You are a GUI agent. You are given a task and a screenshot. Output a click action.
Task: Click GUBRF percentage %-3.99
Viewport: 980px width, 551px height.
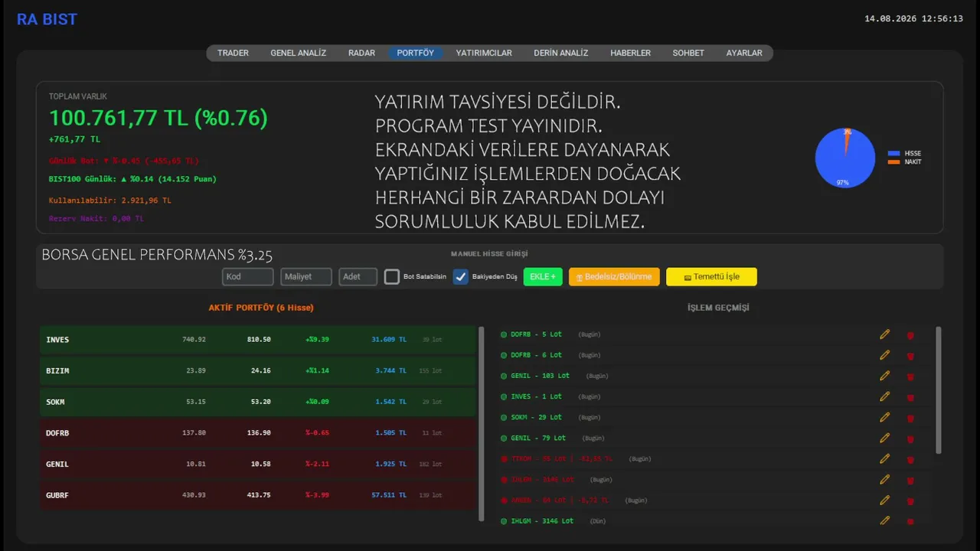click(317, 495)
